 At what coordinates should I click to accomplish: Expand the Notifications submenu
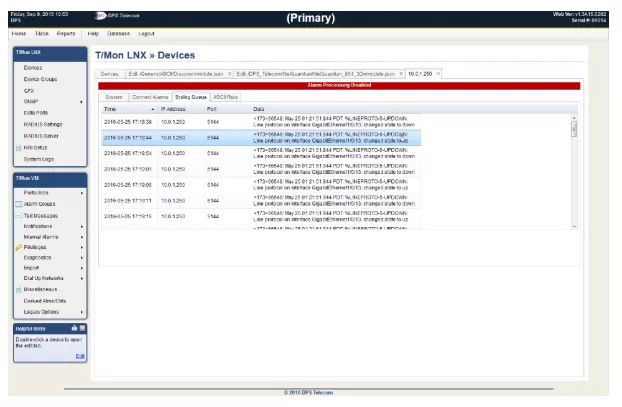click(83, 226)
